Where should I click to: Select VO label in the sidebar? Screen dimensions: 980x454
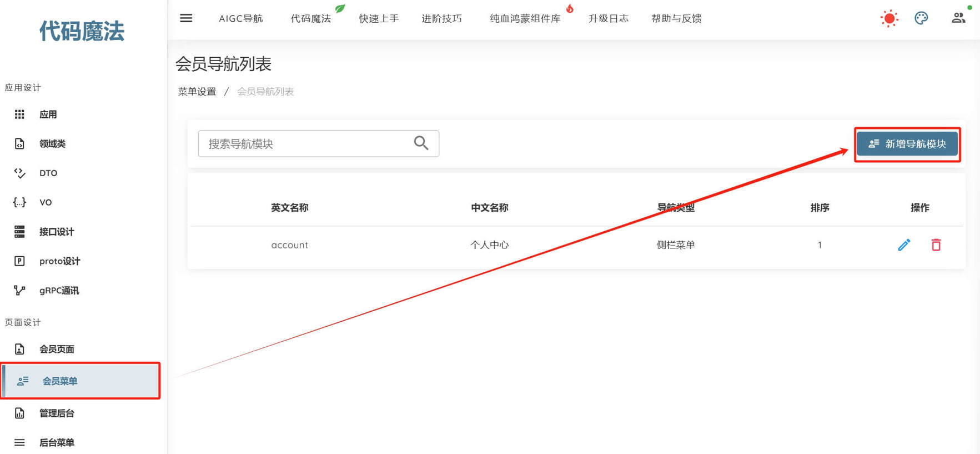[46, 202]
